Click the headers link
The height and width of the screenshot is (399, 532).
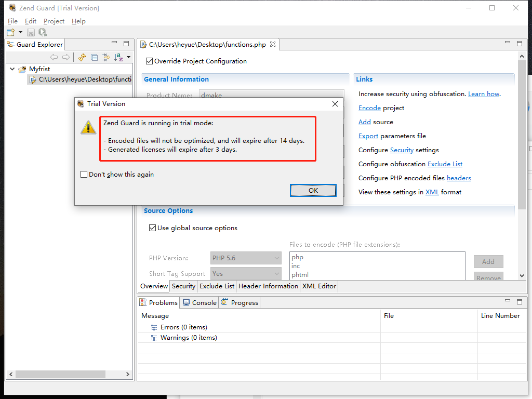click(459, 178)
